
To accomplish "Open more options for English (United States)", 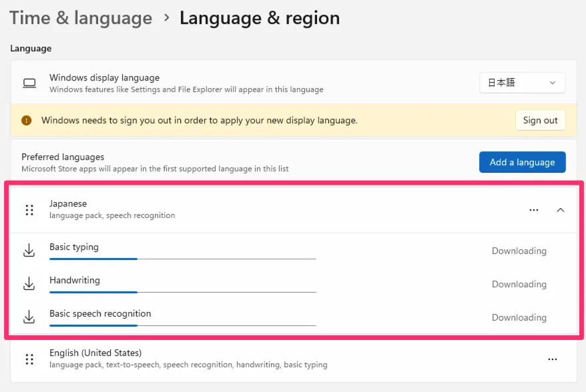I will 552,359.
